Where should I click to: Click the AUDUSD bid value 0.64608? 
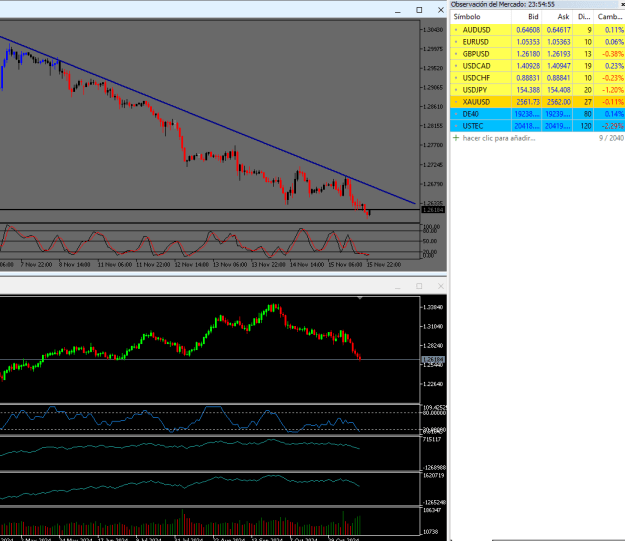point(528,30)
